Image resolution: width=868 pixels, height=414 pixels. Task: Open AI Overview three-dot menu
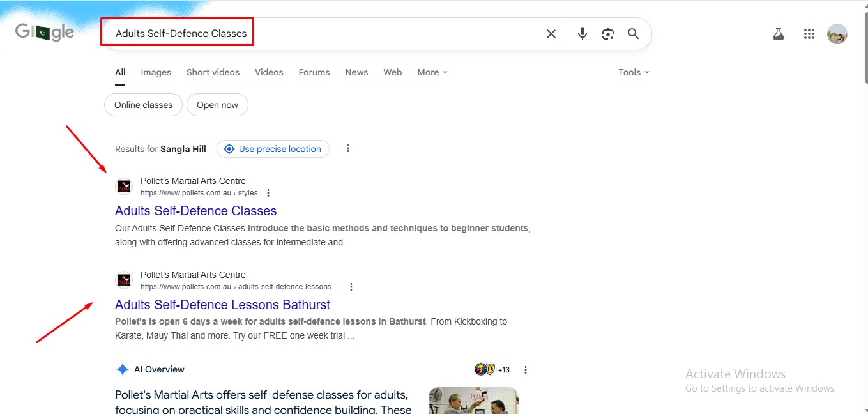526,370
